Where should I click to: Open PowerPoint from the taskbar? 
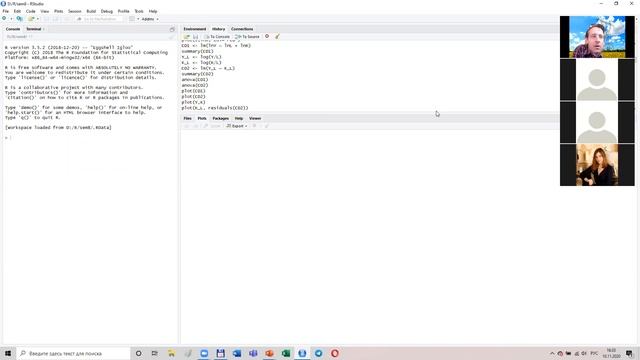click(x=269, y=353)
